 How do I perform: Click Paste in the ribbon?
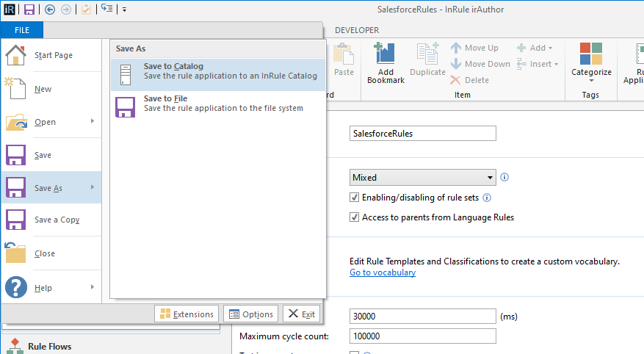tap(344, 60)
